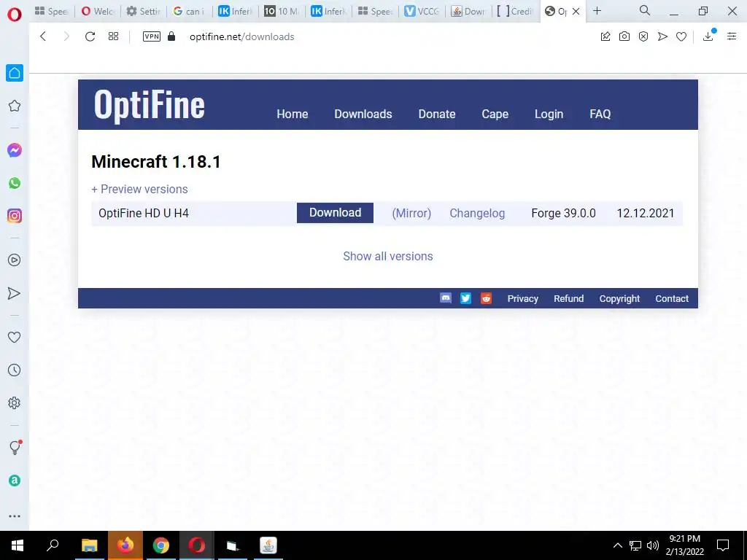
Task: Open the three-dot sidebar setup menu
Action: tap(15, 516)
